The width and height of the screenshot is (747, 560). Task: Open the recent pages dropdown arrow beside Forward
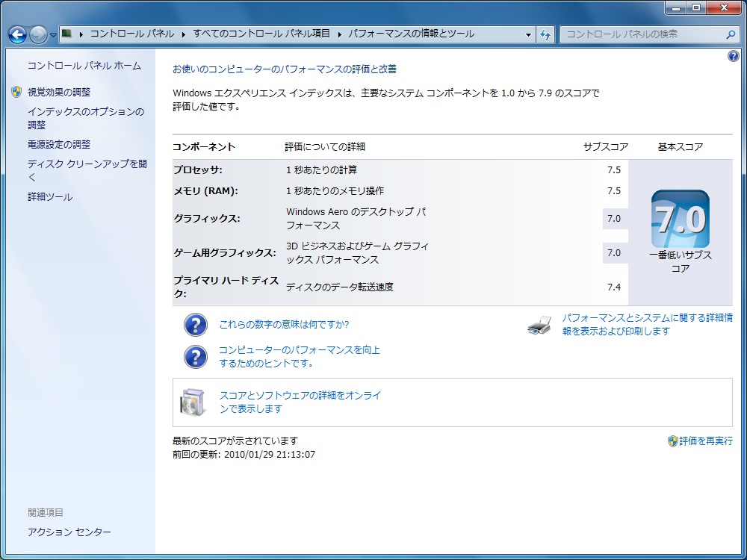click(x=53, y=35)
